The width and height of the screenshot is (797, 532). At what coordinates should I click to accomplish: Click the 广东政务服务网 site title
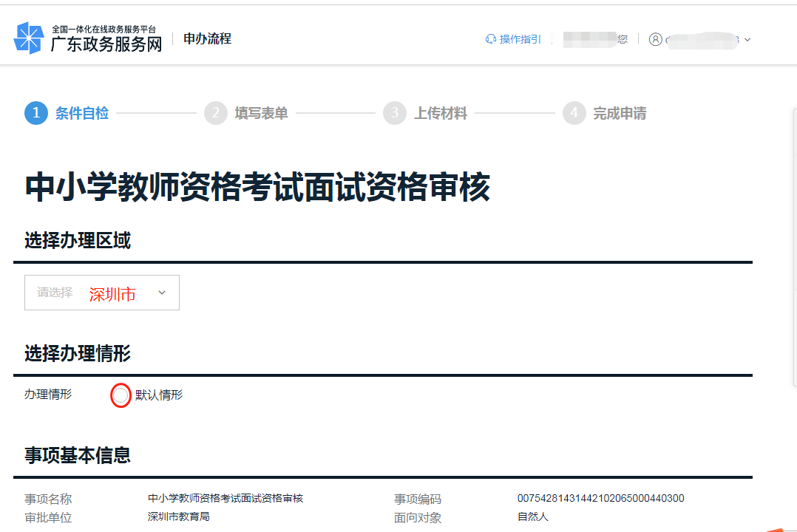pos(106,44)
